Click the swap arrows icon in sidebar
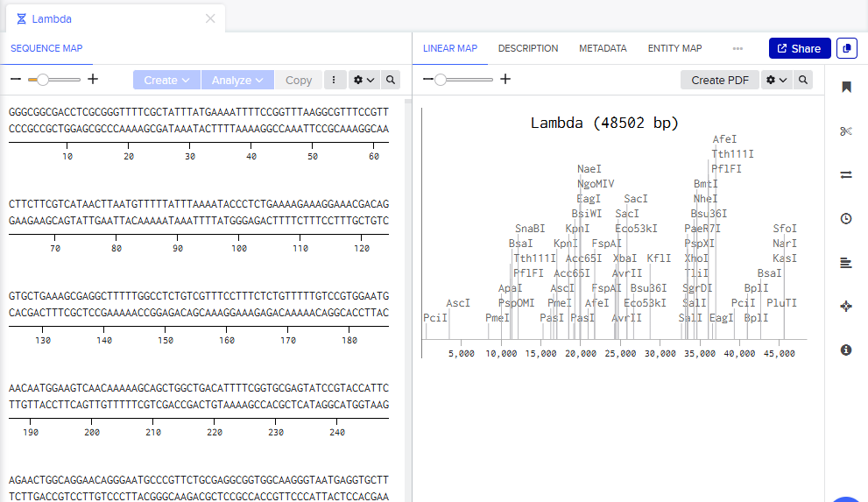868x502 pixels. pos(846,174)
